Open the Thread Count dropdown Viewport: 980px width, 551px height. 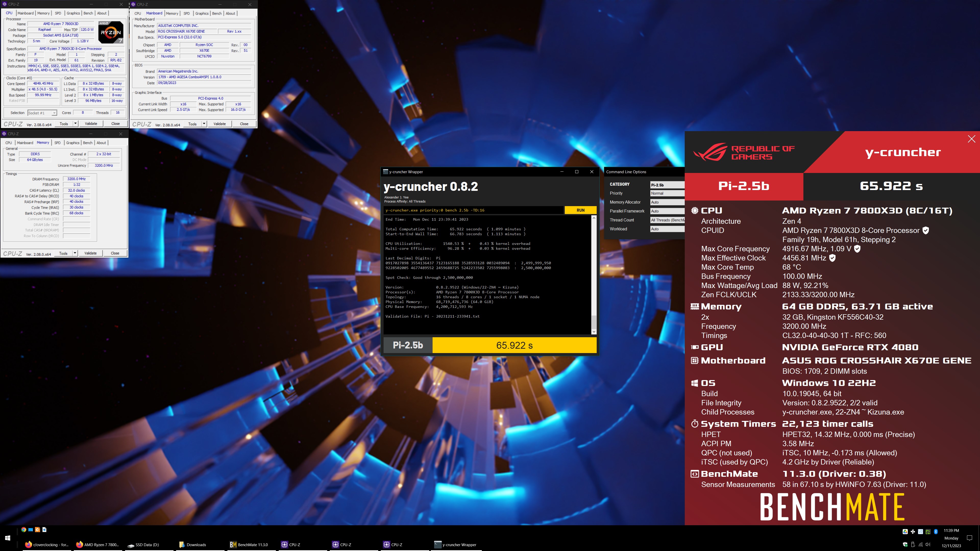[667, 220]
